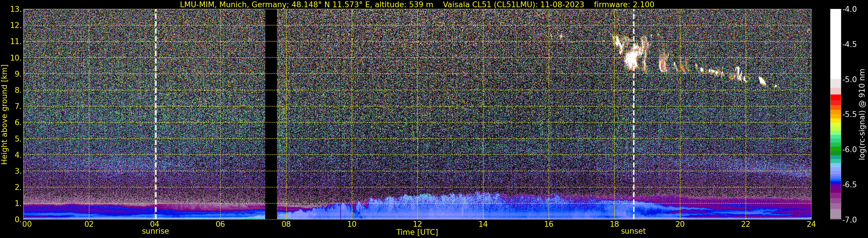868x238 pixels.
Task: Click the '16' time axis tick label
Action: pos(548,224)
